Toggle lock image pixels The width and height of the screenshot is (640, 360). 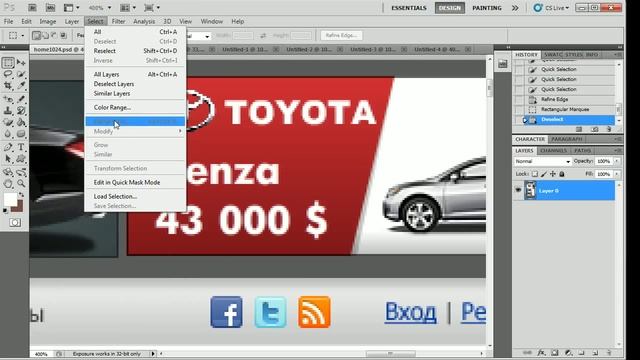(x=544, y=174)
